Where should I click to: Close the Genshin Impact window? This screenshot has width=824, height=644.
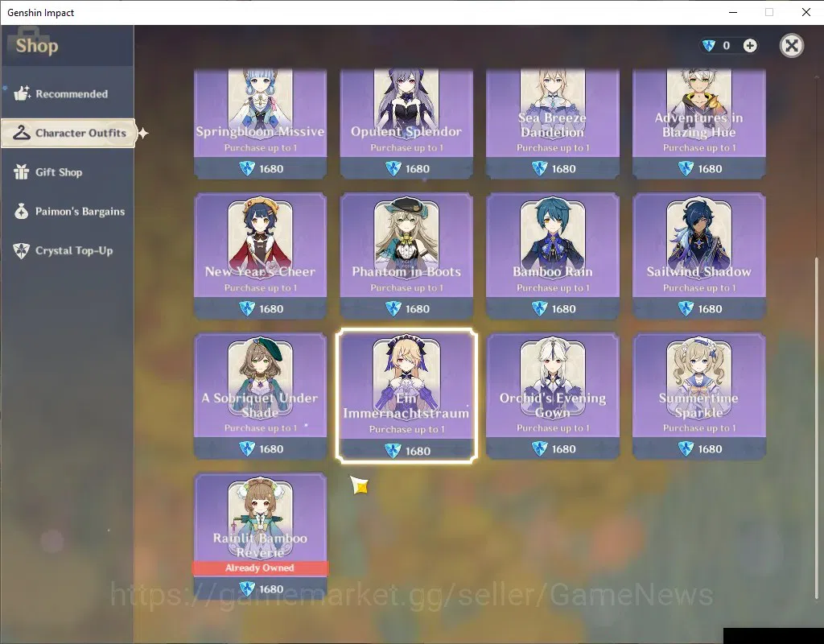coord(805,12)
